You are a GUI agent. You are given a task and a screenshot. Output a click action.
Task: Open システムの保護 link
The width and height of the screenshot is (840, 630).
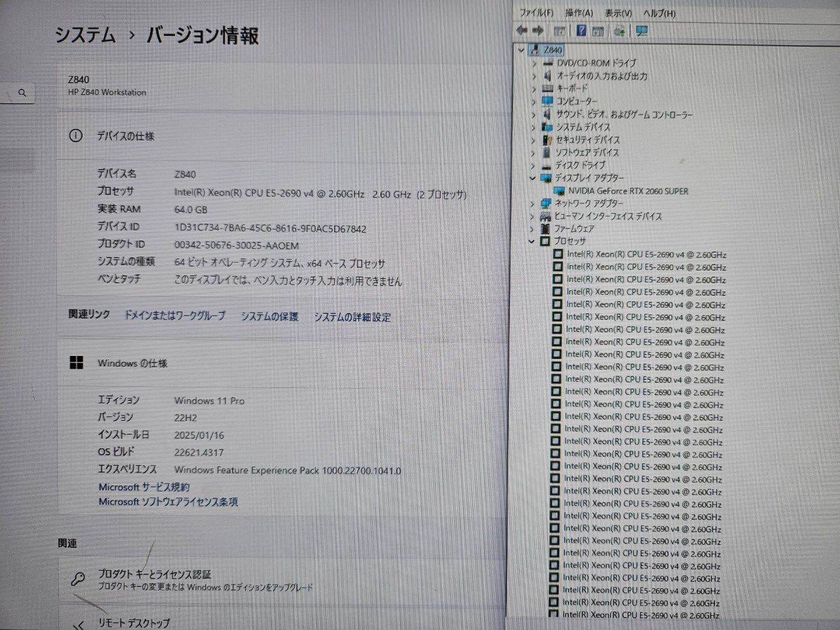(x=269, y=316)
